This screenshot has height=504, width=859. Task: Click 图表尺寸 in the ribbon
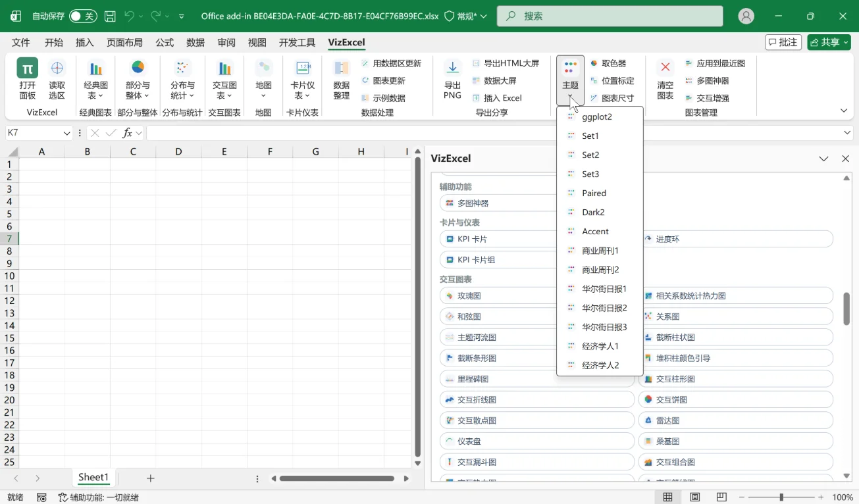point(612,98)
